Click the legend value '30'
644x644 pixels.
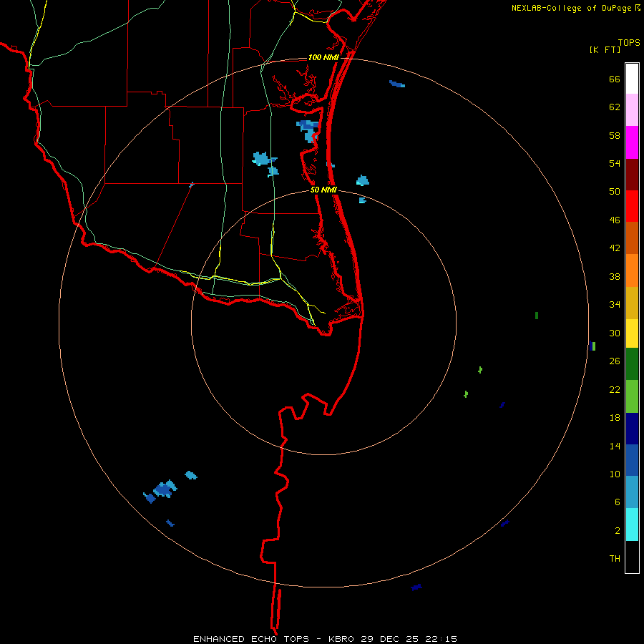615,333
